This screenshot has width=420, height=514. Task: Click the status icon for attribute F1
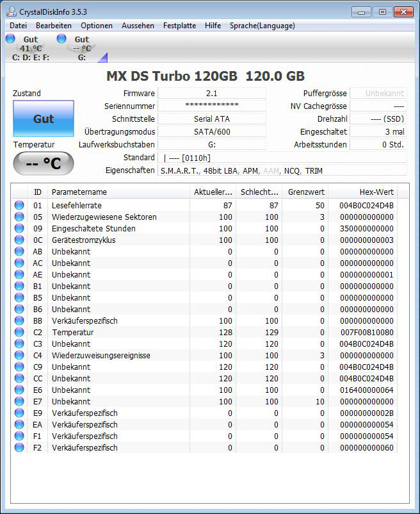click(x=19, y=436)
